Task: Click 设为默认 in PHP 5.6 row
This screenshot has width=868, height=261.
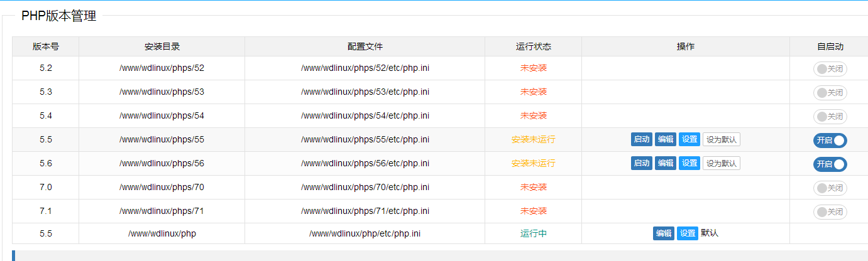Action: pyautogui.click(x=721, y=163)
